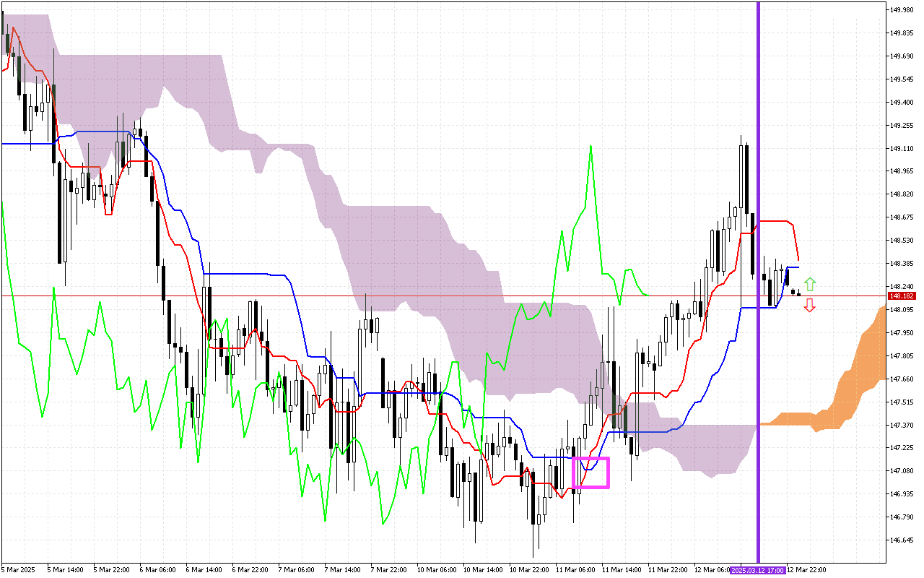Click the 149.835 price level label
This screenshot has height=578, width=924.
902,33
